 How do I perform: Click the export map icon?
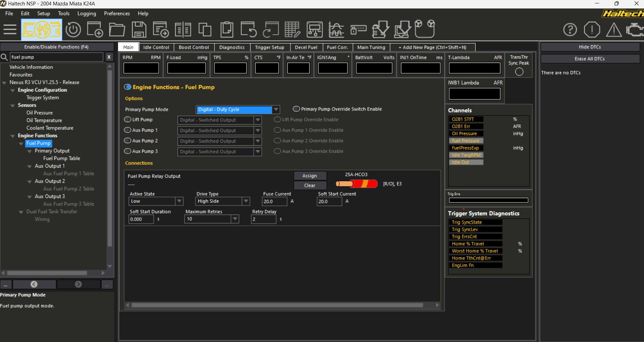click(x=161, y=30)
